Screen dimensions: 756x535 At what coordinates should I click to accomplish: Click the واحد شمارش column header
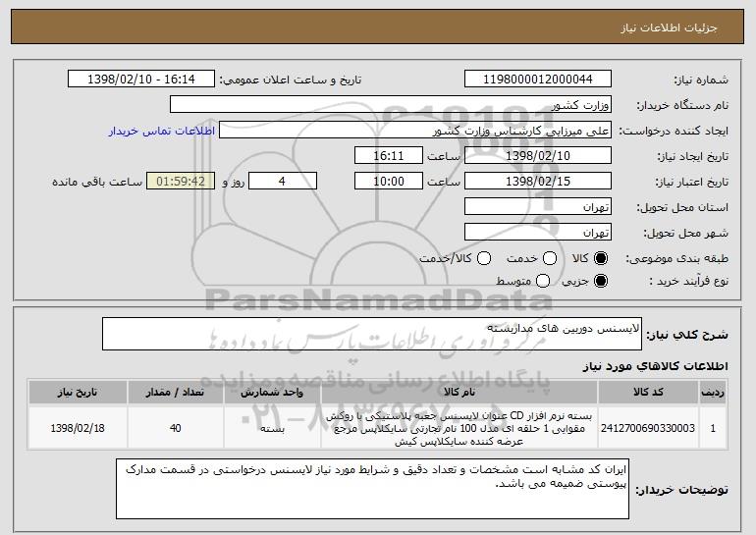coord(272,393)
